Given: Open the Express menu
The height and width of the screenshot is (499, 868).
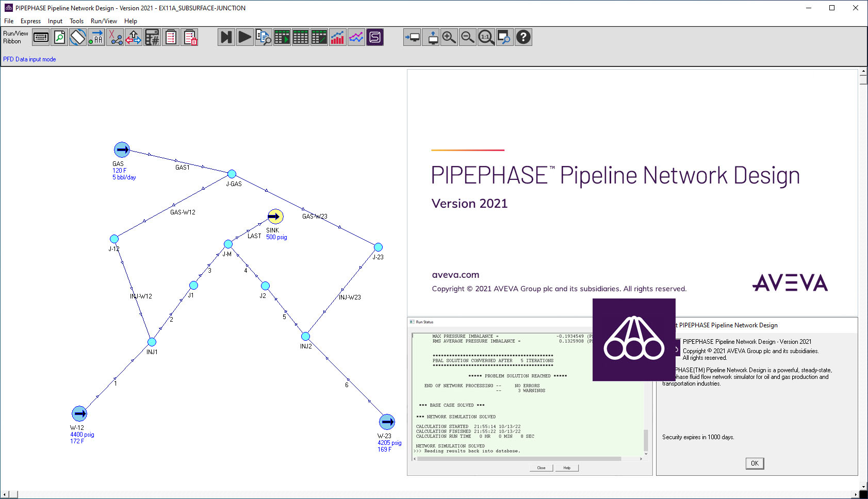Looking at the screenshot, I should click(30, 21).
